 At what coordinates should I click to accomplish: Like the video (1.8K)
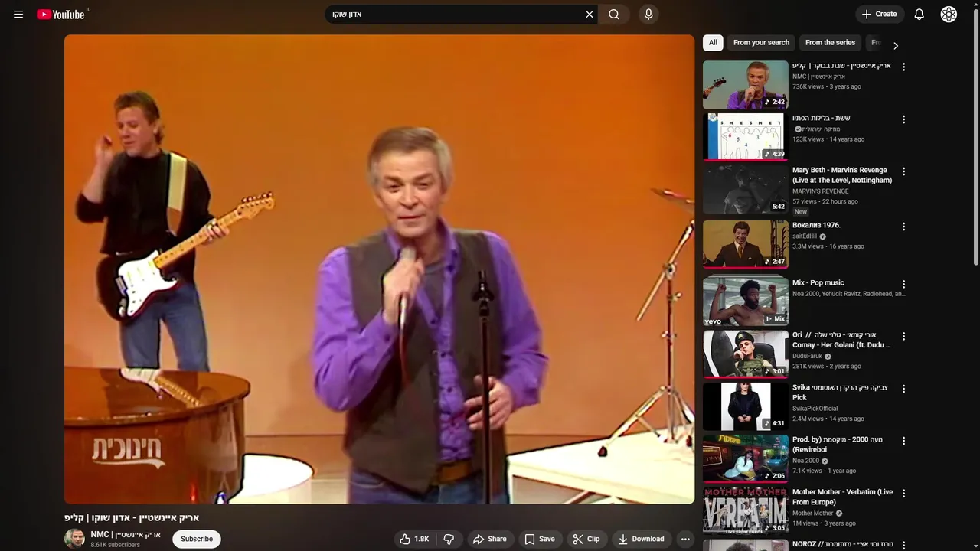414,539
